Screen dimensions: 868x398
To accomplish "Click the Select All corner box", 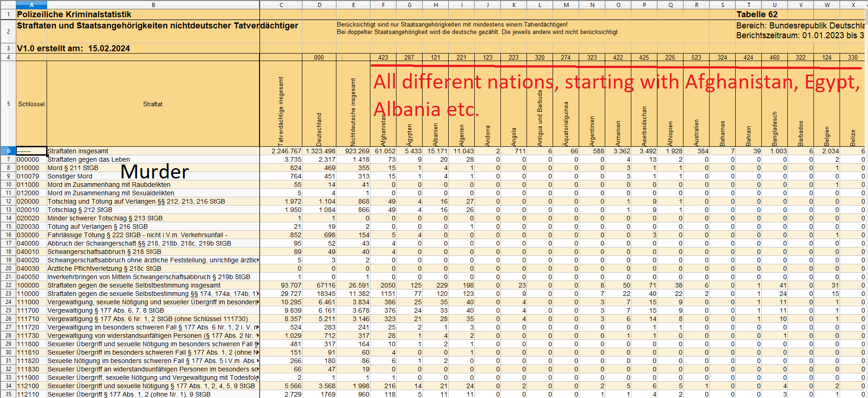I will point(8,5).
